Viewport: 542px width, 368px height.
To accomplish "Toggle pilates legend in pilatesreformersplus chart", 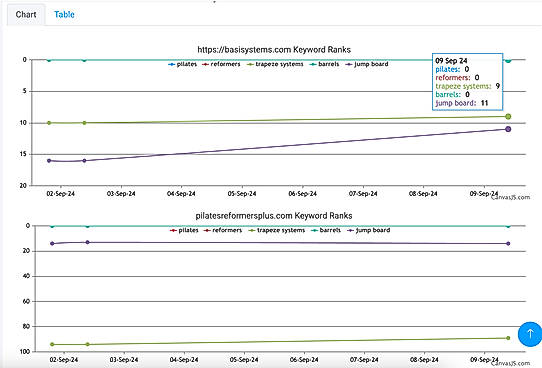I will tap(184, 230).
